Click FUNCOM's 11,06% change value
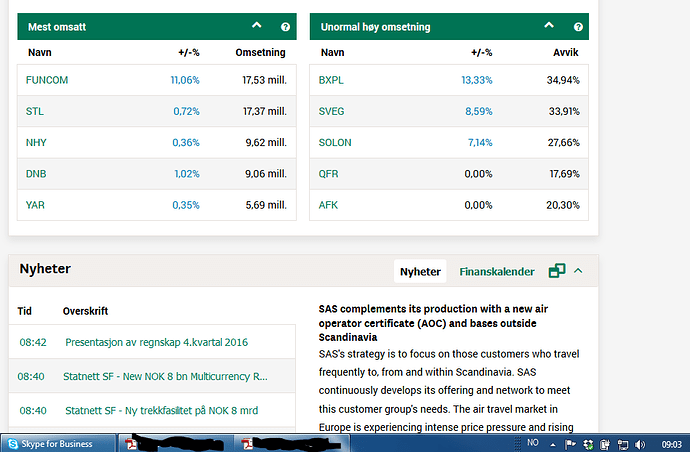This screenshot has width=690, height=452. (185, 80)
